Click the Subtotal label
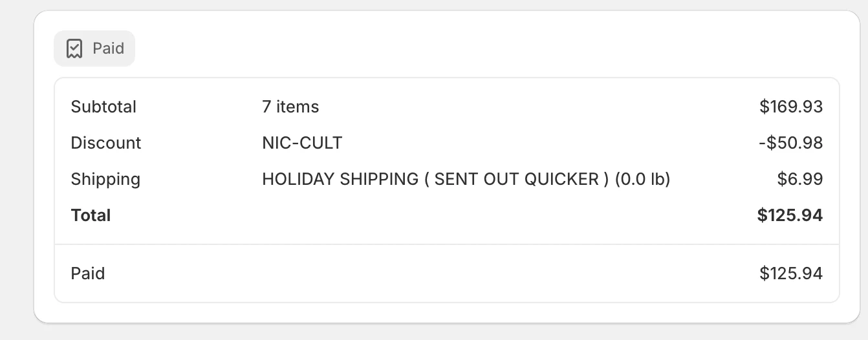 [103, 107]
